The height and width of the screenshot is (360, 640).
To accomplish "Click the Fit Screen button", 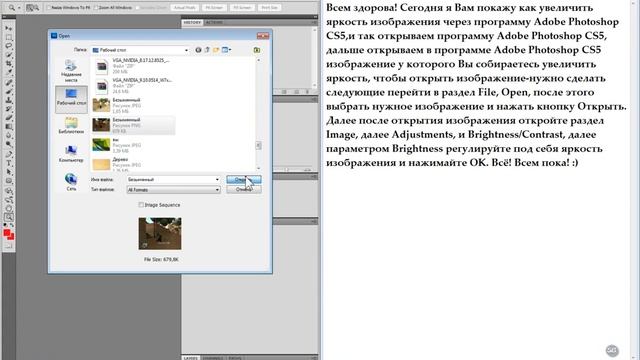I will click(x=214, y=7).
